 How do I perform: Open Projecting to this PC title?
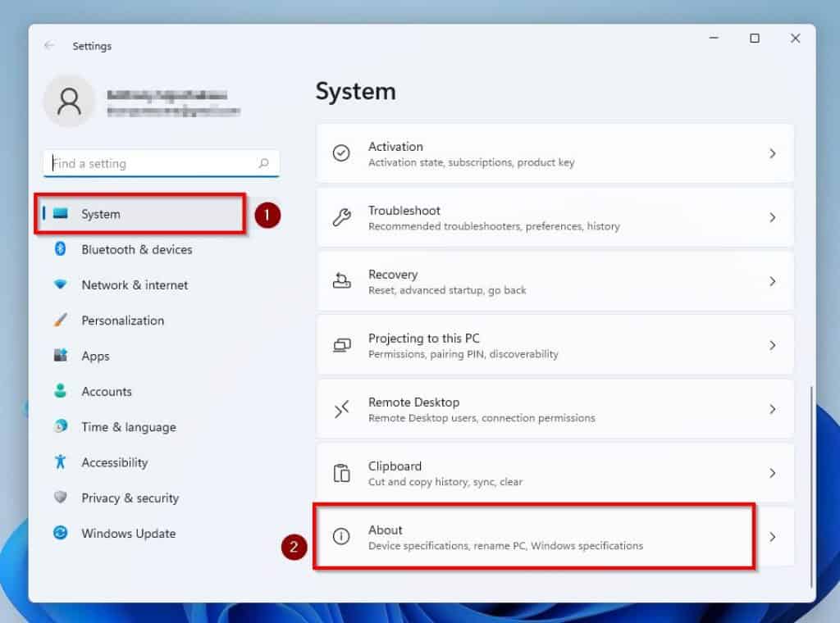pos(424,339)
